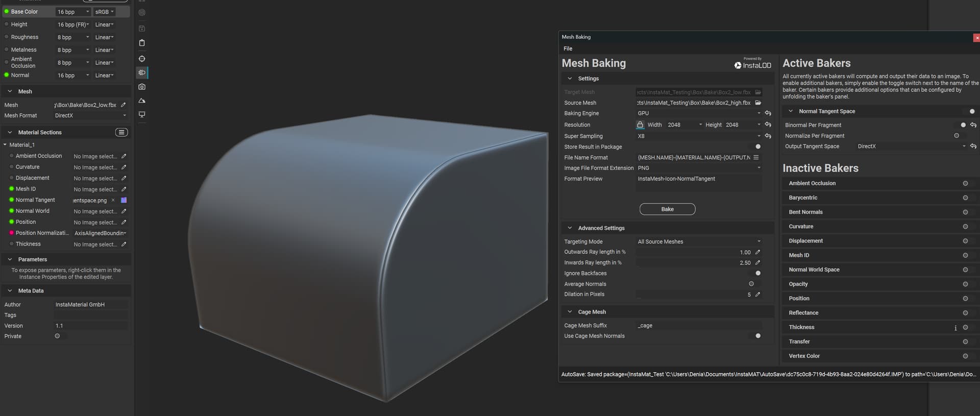The height and width of the screenshot is (416, 980).
Task: Open the Mesh Format DirectX dropdown
Action: point(90,115)
